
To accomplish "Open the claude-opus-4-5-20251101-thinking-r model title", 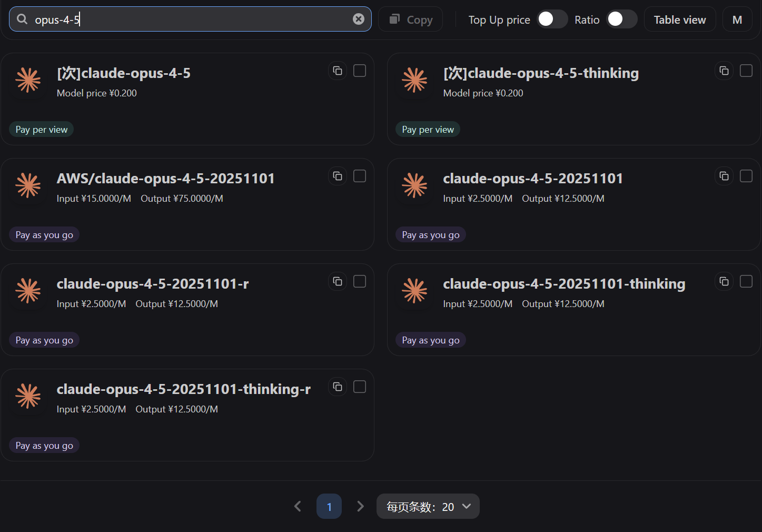I will click(x=184, y=389).
